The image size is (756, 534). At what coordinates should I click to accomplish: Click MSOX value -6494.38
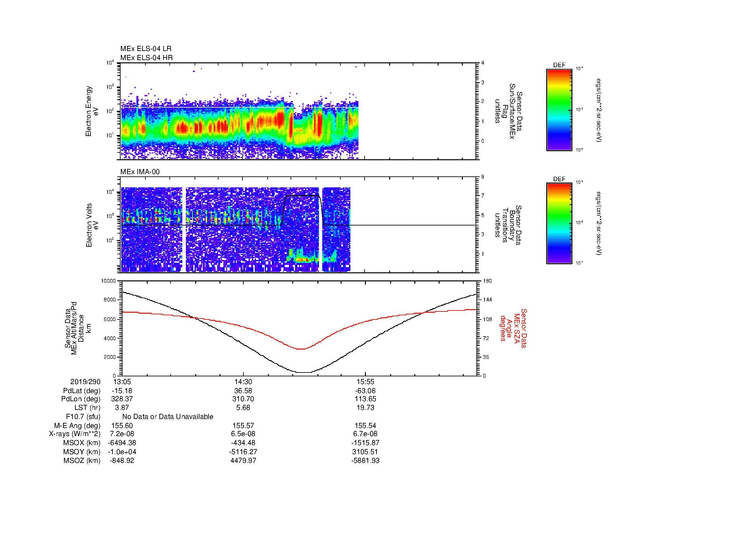pyautogui.click(x=122, y=443)
